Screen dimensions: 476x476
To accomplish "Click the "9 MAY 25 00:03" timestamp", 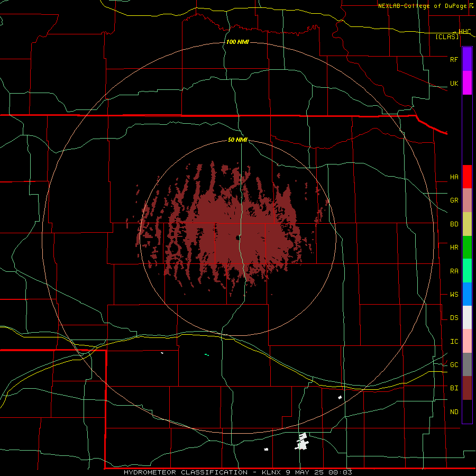I will 319,472.
